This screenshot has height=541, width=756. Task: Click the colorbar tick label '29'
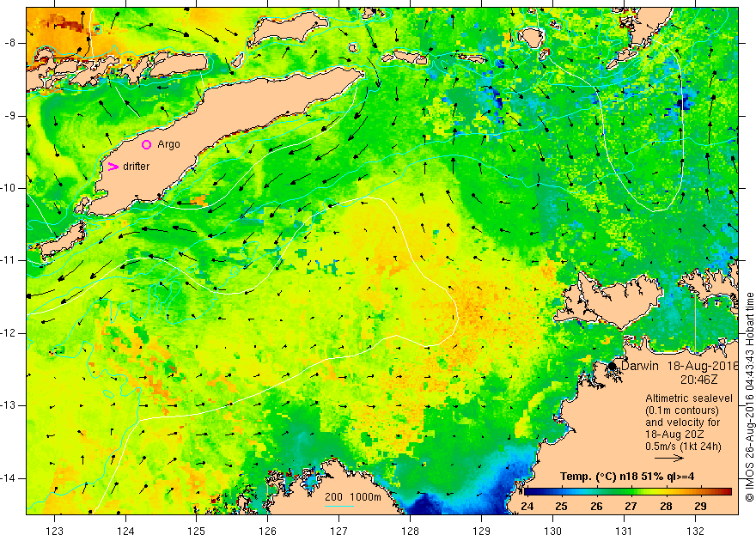pos(700,507)
